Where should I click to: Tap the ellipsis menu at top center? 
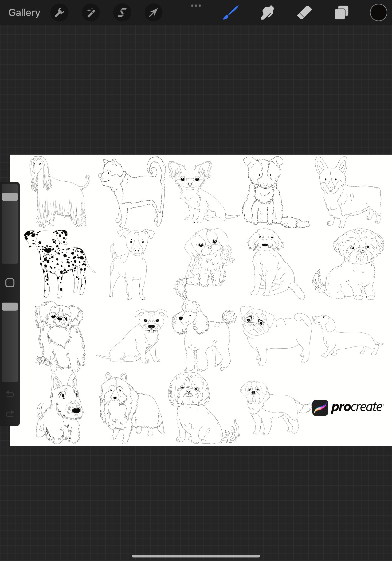pos(196,5)
